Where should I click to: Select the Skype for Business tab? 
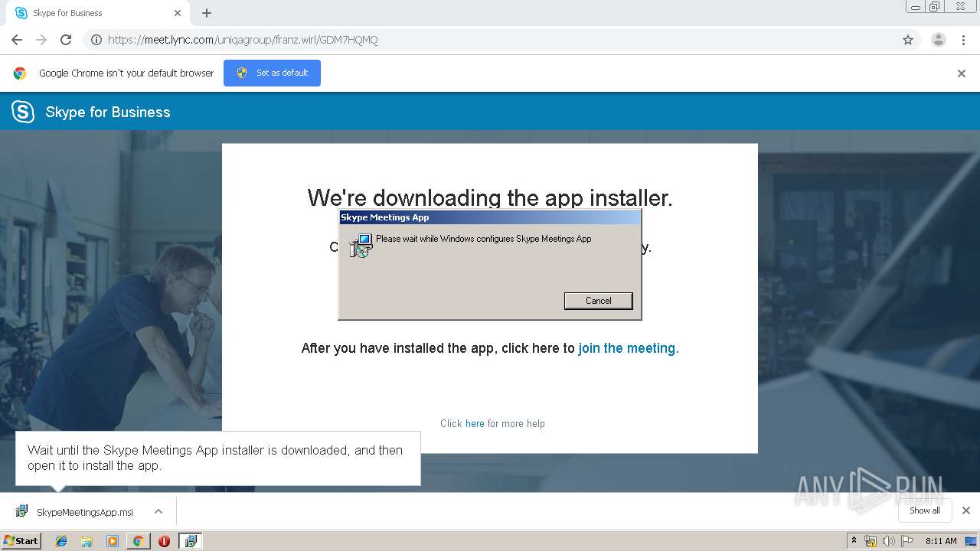pyautogui.click(x=96, y=13)
